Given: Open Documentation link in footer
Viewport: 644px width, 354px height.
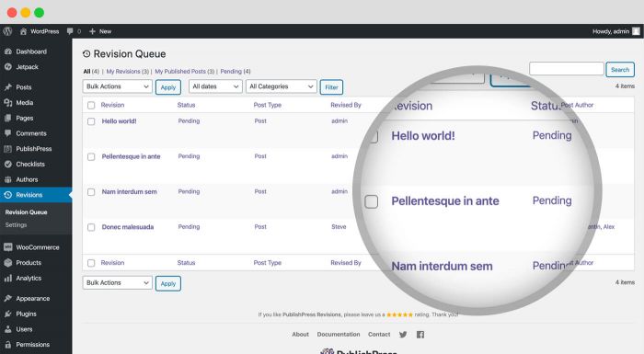Looking at the screenshot, I should pos(339,335).
